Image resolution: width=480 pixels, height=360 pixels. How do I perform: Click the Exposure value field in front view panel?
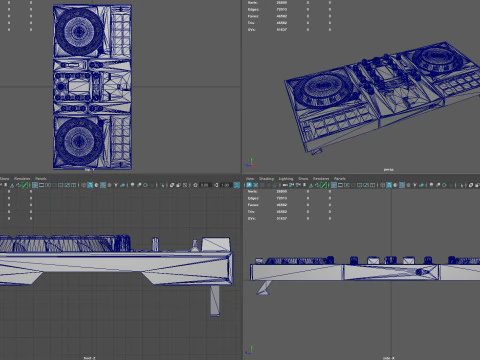204,185
